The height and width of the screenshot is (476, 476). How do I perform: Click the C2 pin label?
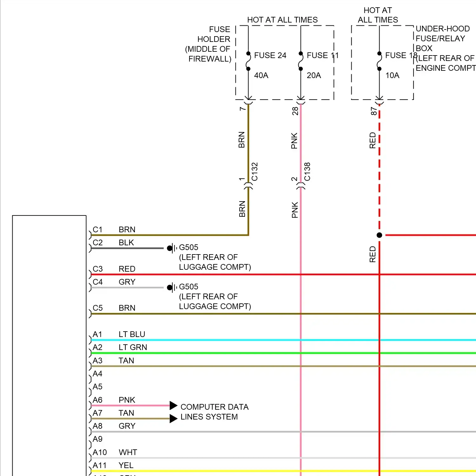[97, 242]
